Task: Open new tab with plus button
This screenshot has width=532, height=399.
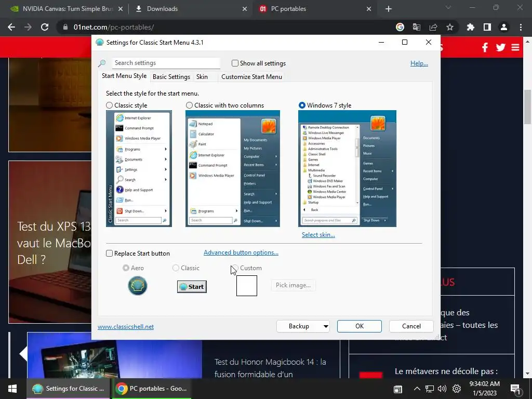Action: click(x=389, y=9)
